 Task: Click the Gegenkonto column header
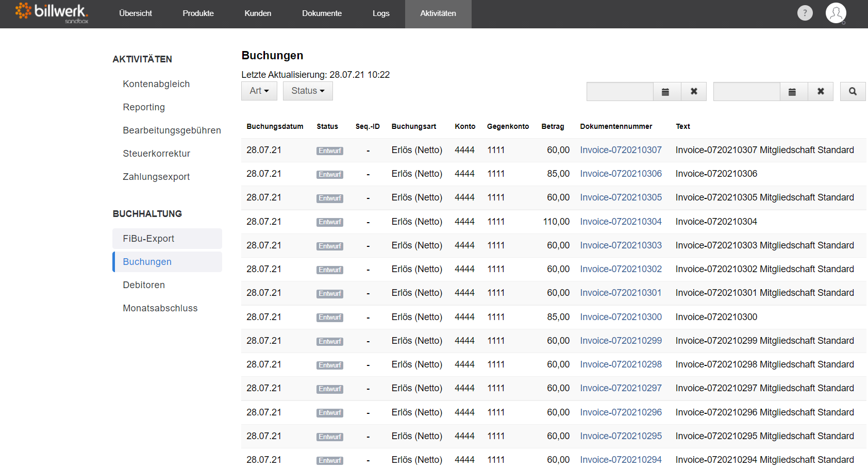pyautogui.click(x=508, y=126)
